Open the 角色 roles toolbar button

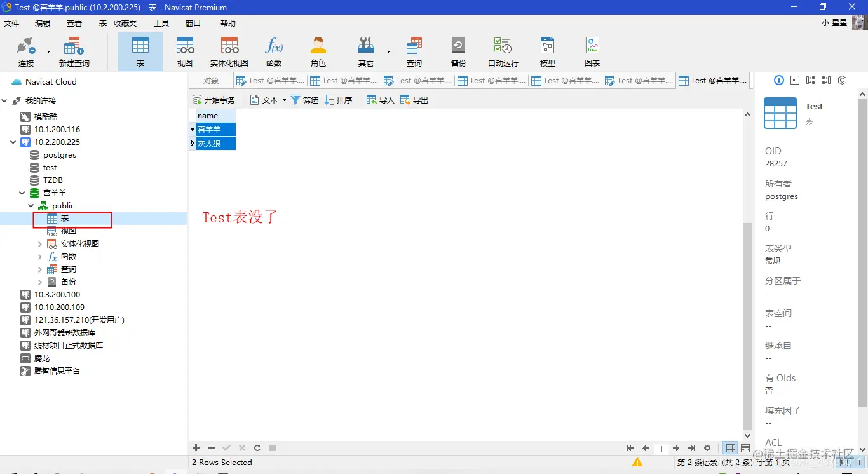tap(318, 51)
